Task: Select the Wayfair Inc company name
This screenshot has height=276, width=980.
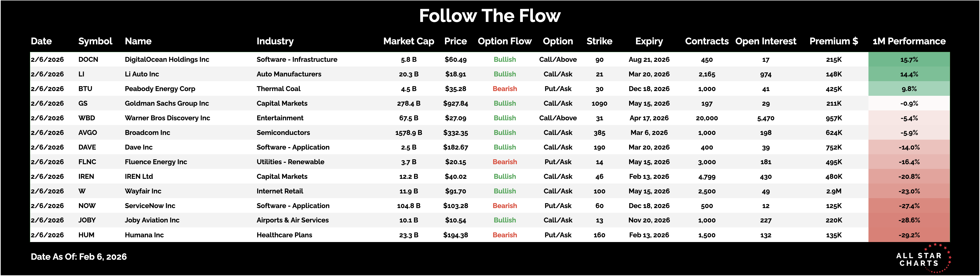Action: pyautogui.click(x=143, y=191)
